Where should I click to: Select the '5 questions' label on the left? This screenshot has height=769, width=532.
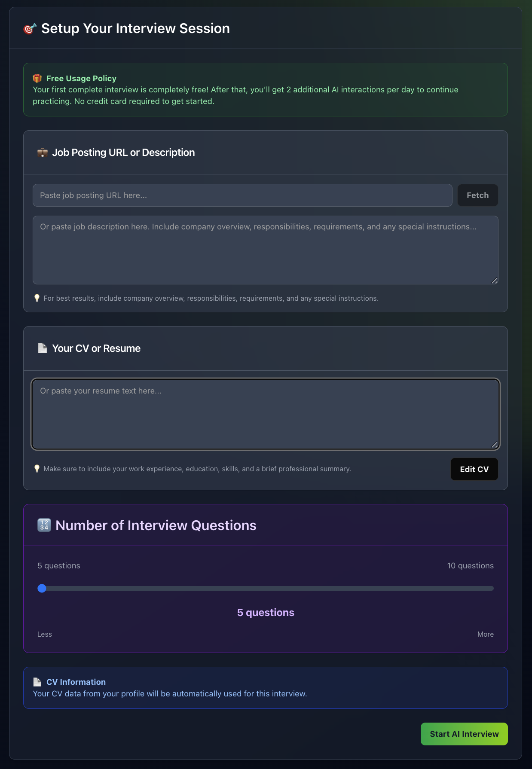tap(58, 565)
